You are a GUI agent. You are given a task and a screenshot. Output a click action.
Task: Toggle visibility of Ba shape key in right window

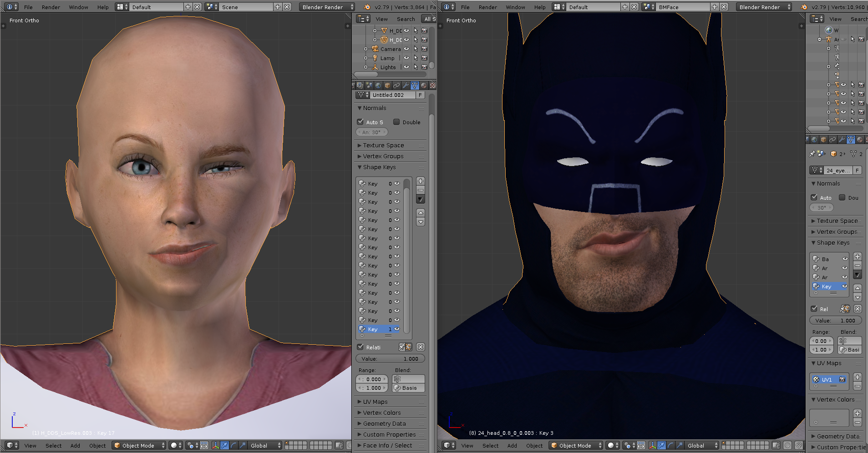[845, 259]
